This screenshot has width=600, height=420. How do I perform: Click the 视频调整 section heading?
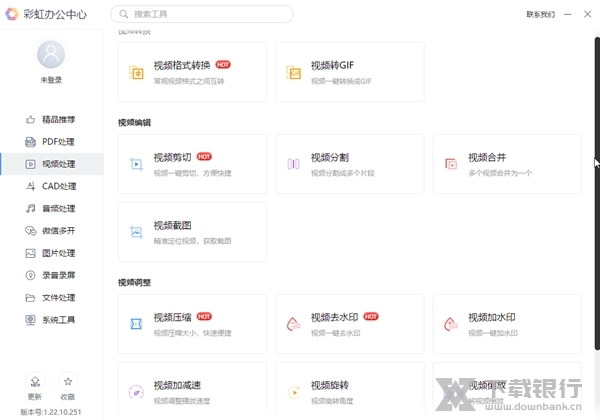pyautogui.click(x=134, y=283)
